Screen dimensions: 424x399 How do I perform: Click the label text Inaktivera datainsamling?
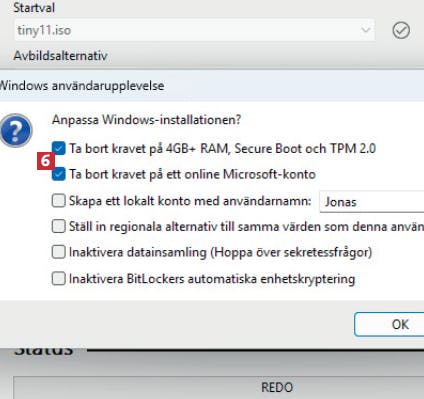pyautogui.click(x=138, y=252)
